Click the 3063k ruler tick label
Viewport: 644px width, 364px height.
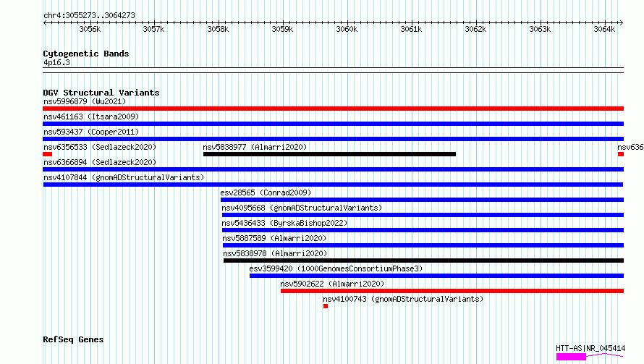point(540,29)
